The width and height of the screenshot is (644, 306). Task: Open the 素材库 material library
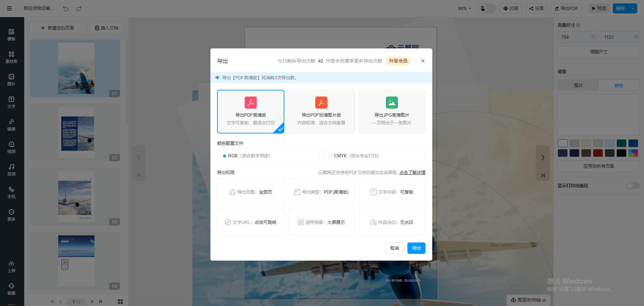pyautogui.click(x=11, y=57)
